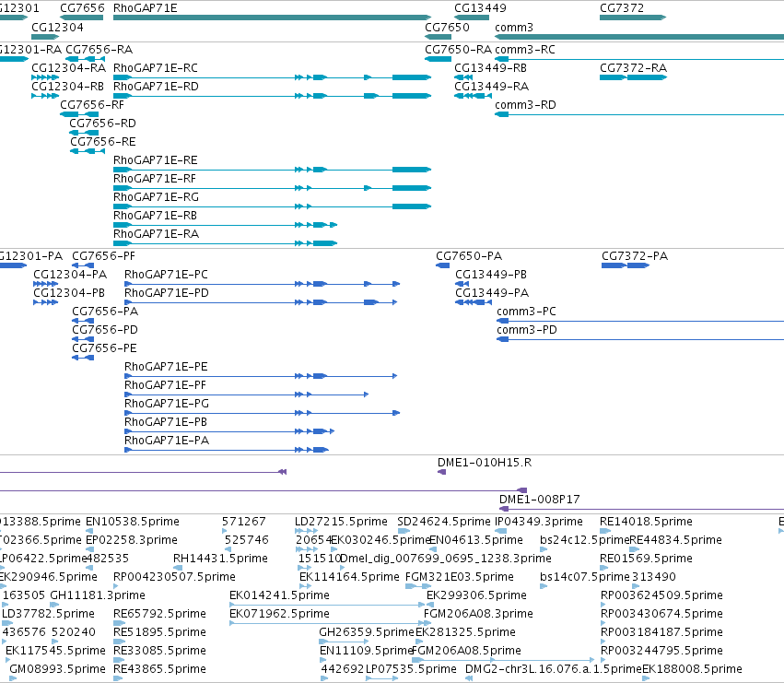Screen dimensions: 784x683
Task: Click transcript RhoGAP71E-RB
Action: click(x=226, y=225)
